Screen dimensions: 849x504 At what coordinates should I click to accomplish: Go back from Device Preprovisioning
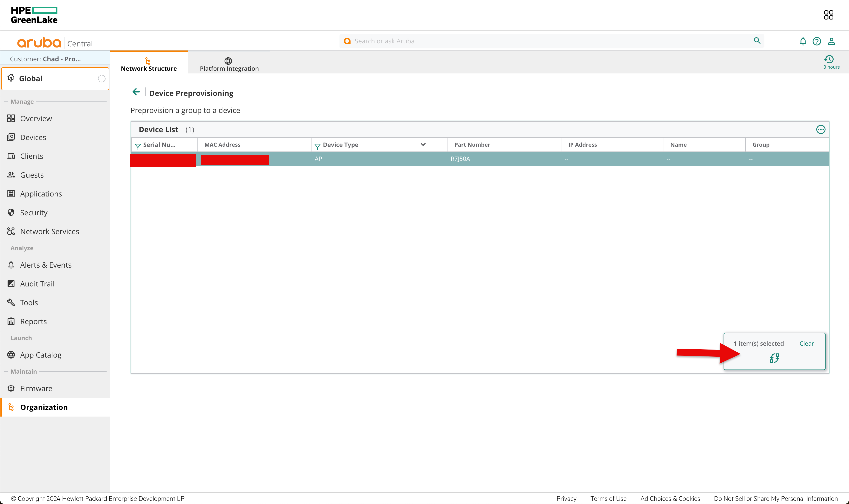(x=136, y=92)
